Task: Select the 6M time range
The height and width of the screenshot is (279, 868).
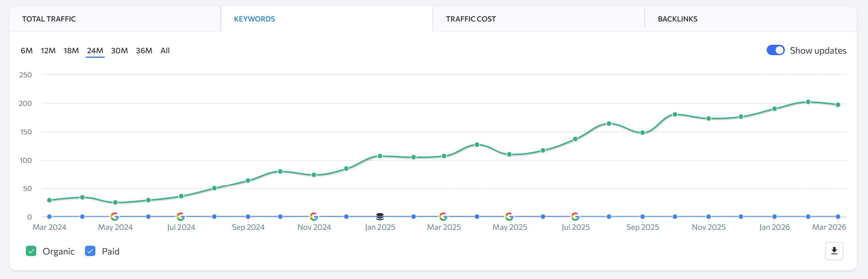Action: [27, 51]
